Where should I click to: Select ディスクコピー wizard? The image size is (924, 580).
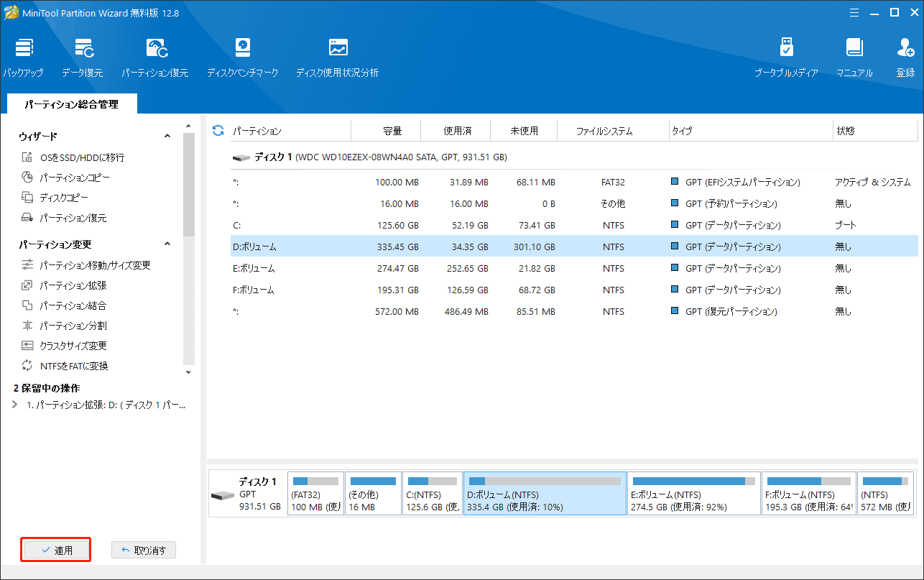55,198
